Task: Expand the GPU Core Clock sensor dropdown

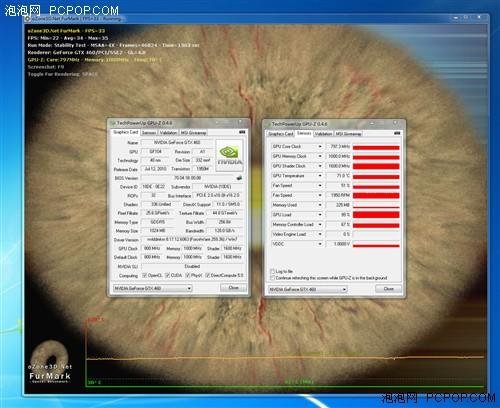Action: (320, 146)
